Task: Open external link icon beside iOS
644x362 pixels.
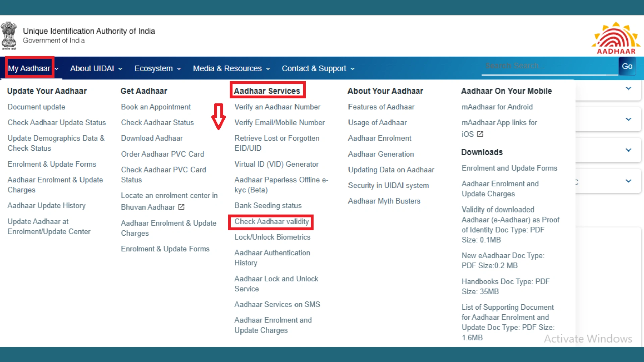Action: tap(480, 134)
